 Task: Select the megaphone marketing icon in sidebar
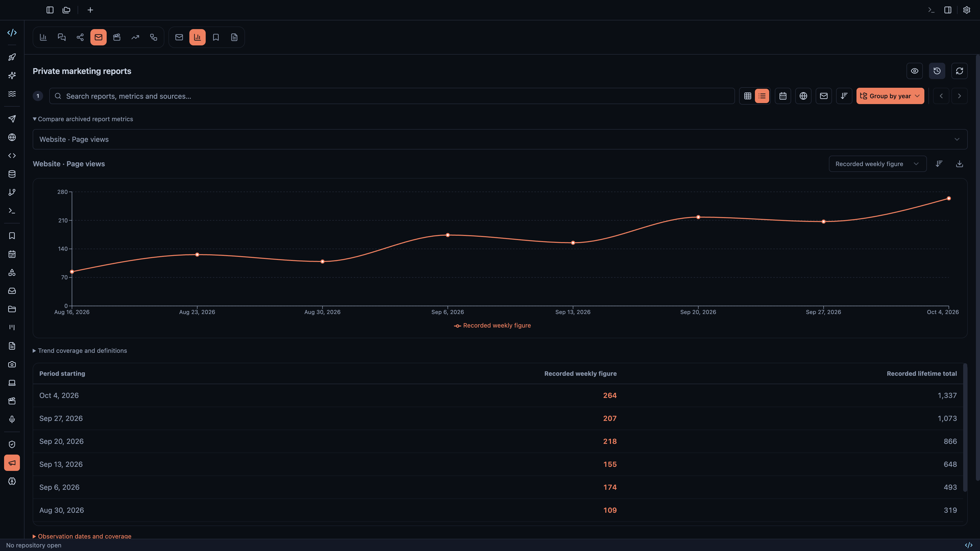12,463
